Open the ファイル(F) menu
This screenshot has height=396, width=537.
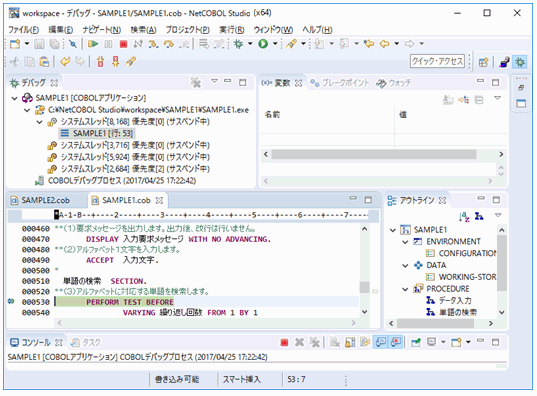click(x=23, y=30)
